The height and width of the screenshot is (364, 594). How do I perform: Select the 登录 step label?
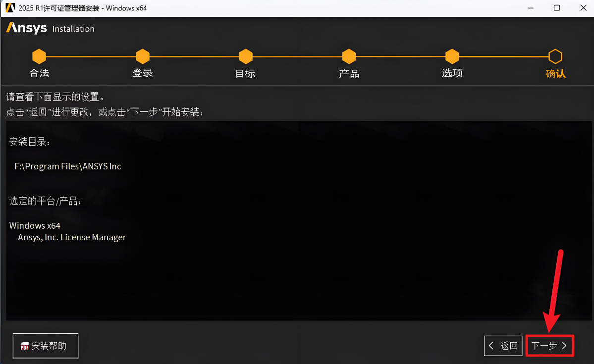pyautogui.click(x=143, y=73)
